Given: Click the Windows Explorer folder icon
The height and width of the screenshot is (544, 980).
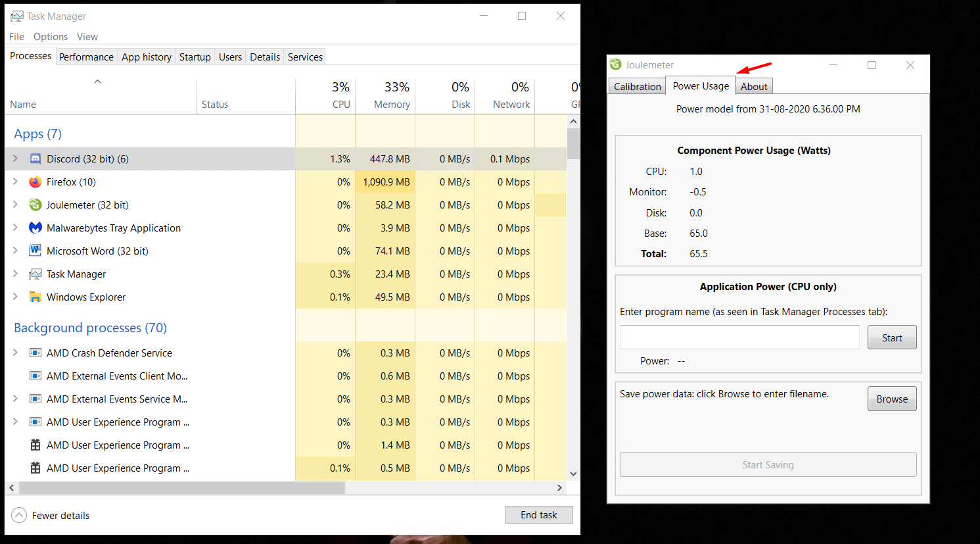Looking at the screenshot, I should click(35, 297).
